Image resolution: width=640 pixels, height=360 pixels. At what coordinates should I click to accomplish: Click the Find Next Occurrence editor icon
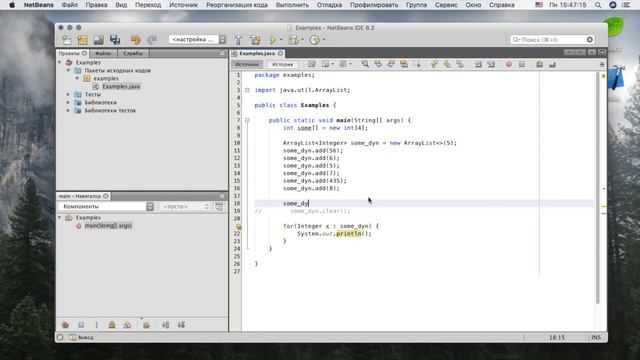click(x=391, y=64)
